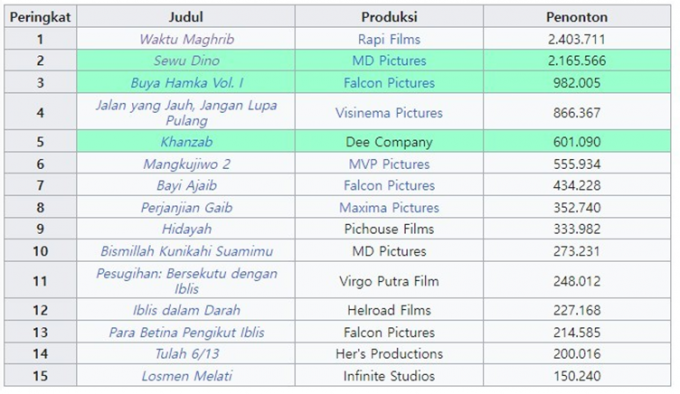Click the Tulah 6/13 film link

coord(186,354)
